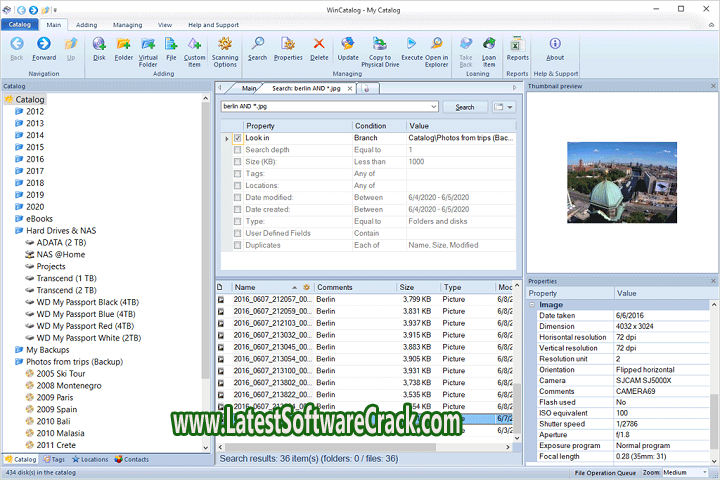The height and width of the screenshot is (480, 720).
Task: Uncheck the Look in checkbox
Action: point(237,138)
